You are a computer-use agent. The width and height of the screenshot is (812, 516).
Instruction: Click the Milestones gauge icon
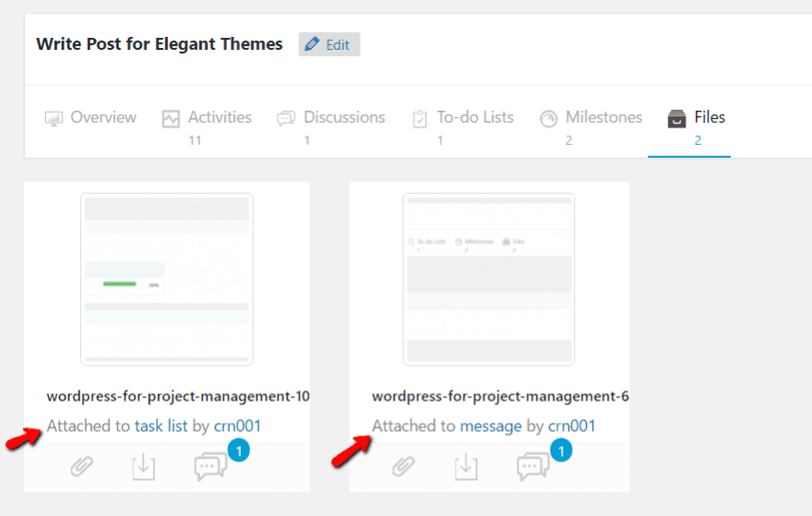(548, 118)
